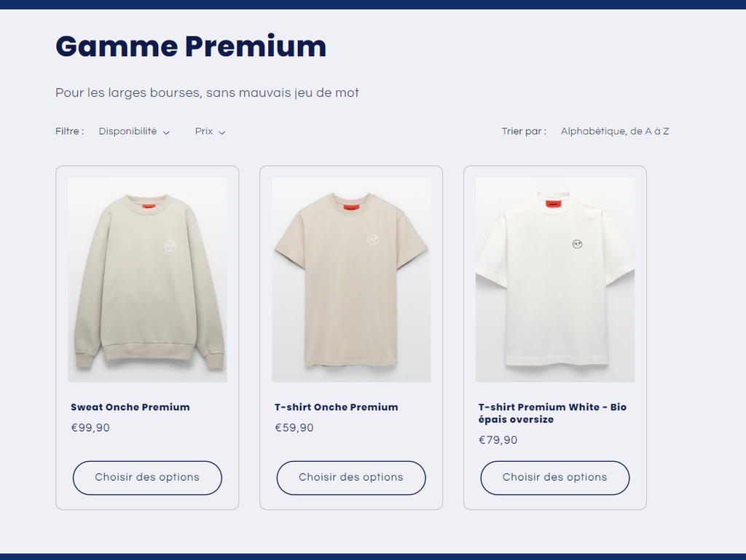Screen dimensions: 746x560
Task: Expand the Disponibilité filter
Action: [x=134, y=132]
